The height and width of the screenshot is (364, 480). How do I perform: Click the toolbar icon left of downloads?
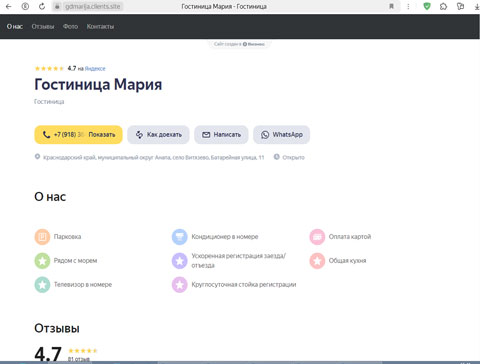click(x=461, y=6)
